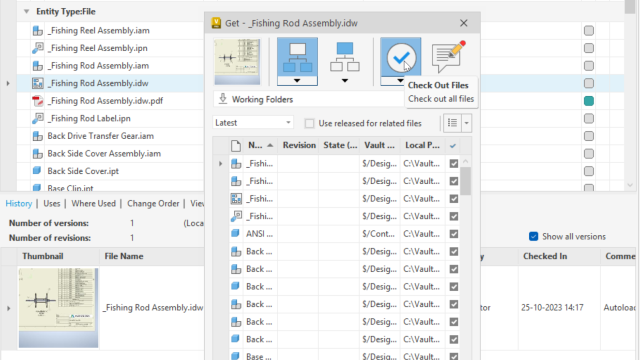Open the list view options dropdown arrow
The height and width of the screenshot is (360, 640).
[467, 123]
